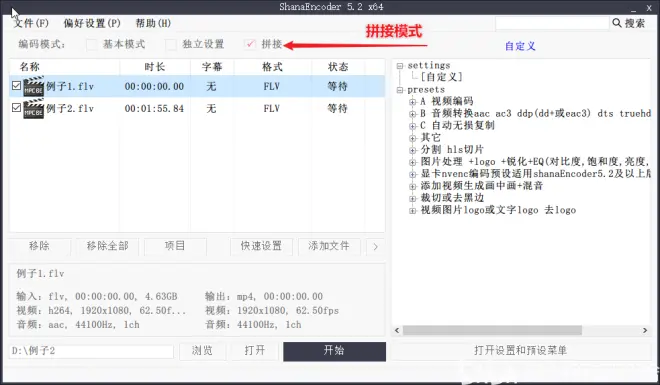Start encoding with the 开始 button
The width and height of the screenshot is (660, 385).
334,351
